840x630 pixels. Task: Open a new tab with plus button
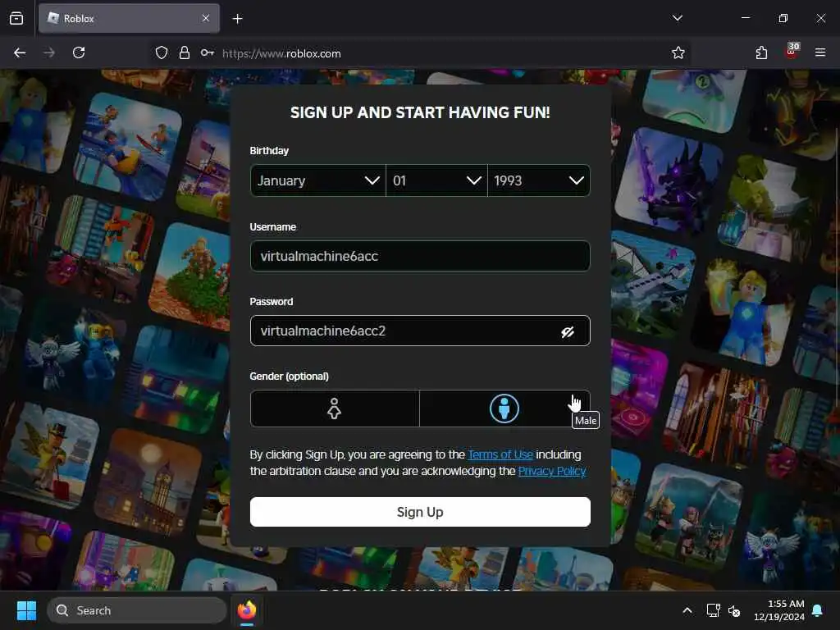tap(237, 19)
